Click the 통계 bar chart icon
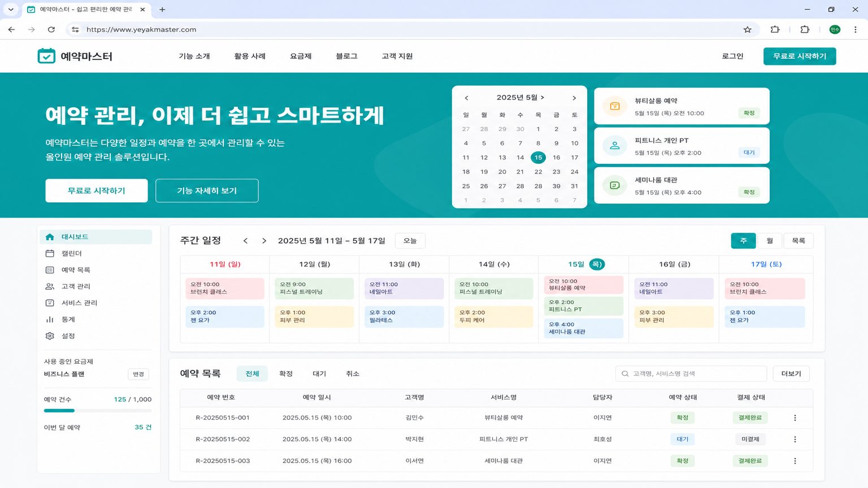 pyautogui.click(x=50, y=319)
